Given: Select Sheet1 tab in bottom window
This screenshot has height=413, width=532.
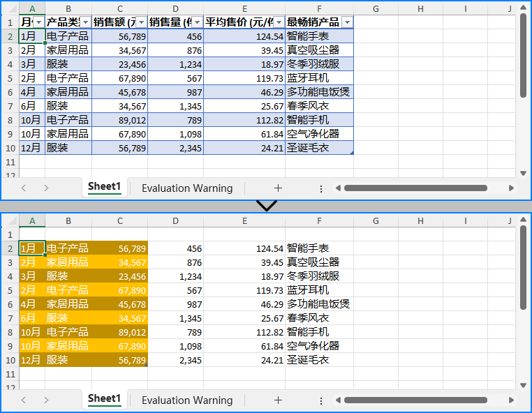Looking at the screenshot, I should point(104,399).
